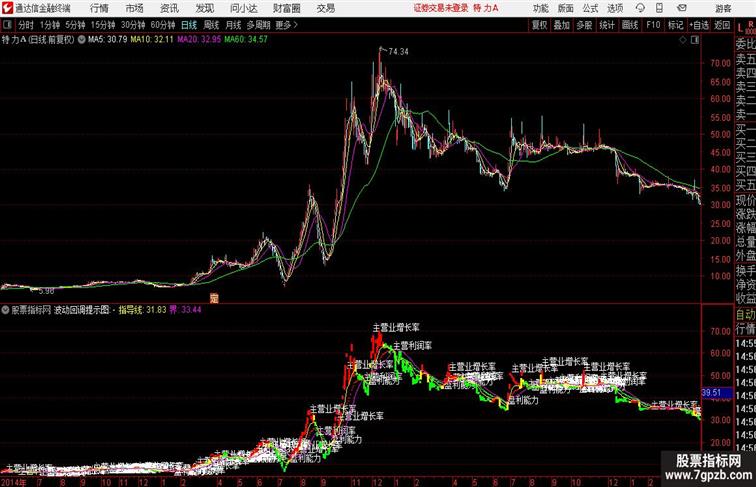Click the MA60: 34.57 indicator value
Image resolution: width=756 pixels, height=487 pixels.
click(245, 40)
